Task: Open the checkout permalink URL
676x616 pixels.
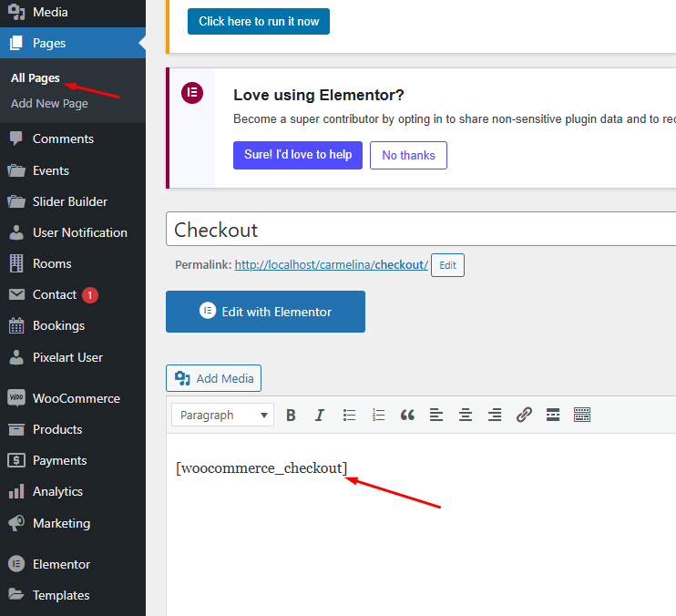Action: pos(331,265)
